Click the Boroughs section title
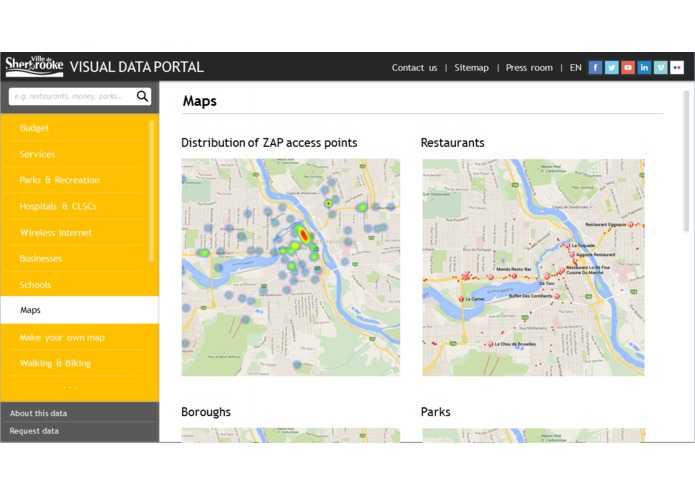The height and width of the screenshot is (494, 695). coord(206,412)
